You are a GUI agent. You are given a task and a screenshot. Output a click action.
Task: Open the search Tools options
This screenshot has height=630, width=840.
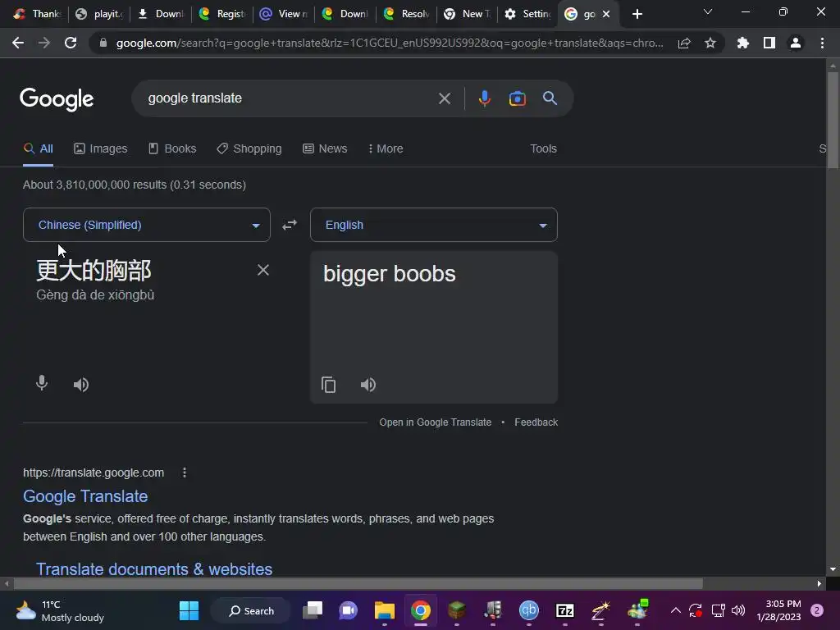pyautogui.click(x=543, y=149)
